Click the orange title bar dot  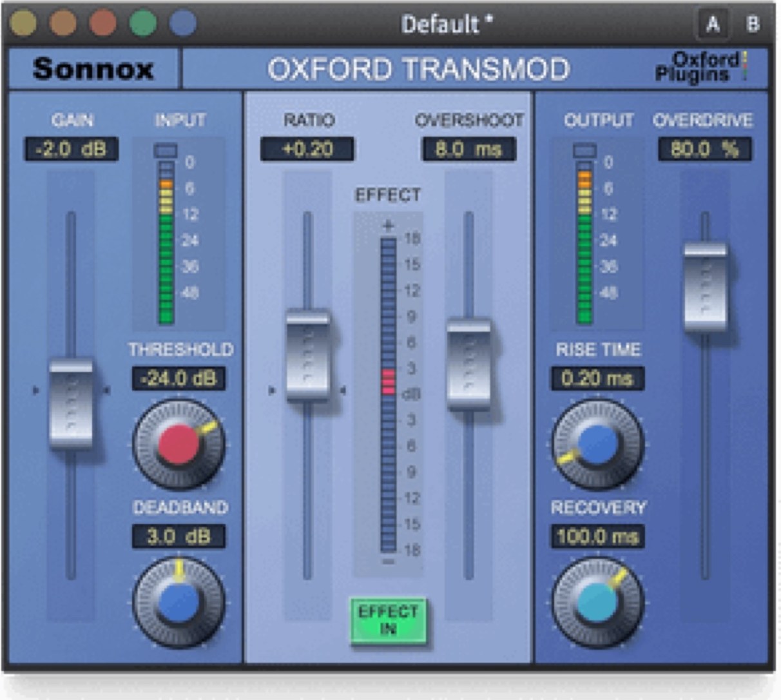tap(63, 23)
